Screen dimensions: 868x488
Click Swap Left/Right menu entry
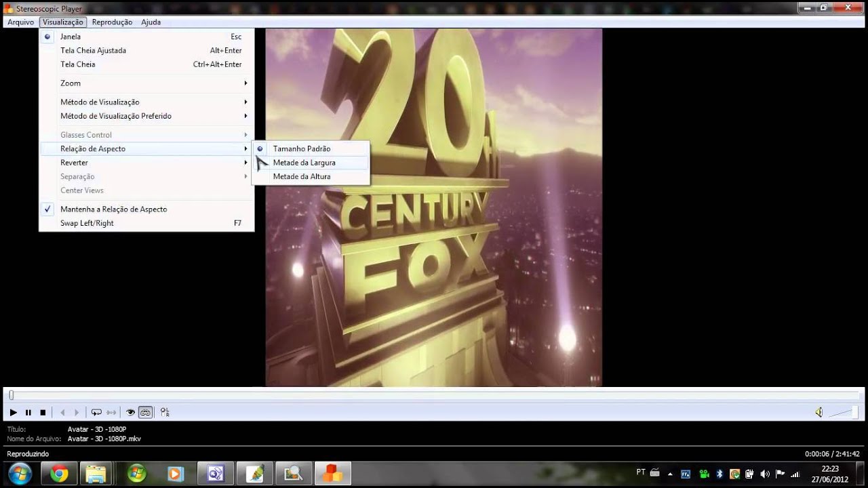pos(146,223)
